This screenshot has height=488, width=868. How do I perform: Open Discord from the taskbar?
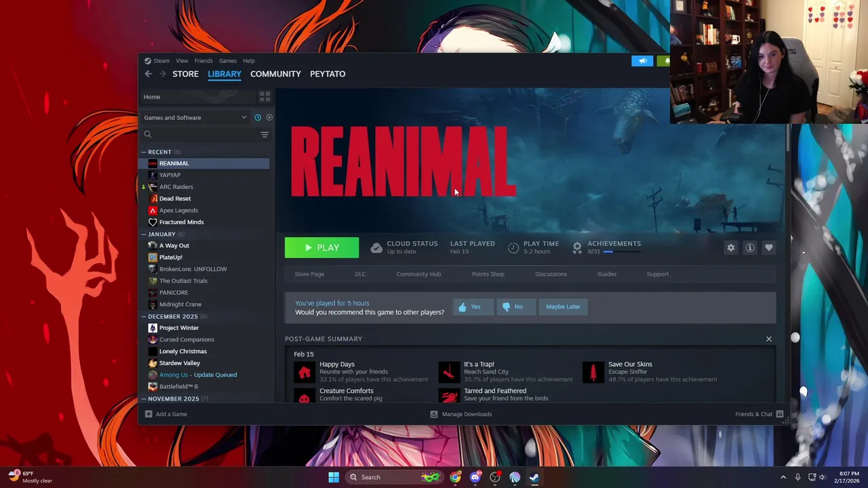coord(475,477)
